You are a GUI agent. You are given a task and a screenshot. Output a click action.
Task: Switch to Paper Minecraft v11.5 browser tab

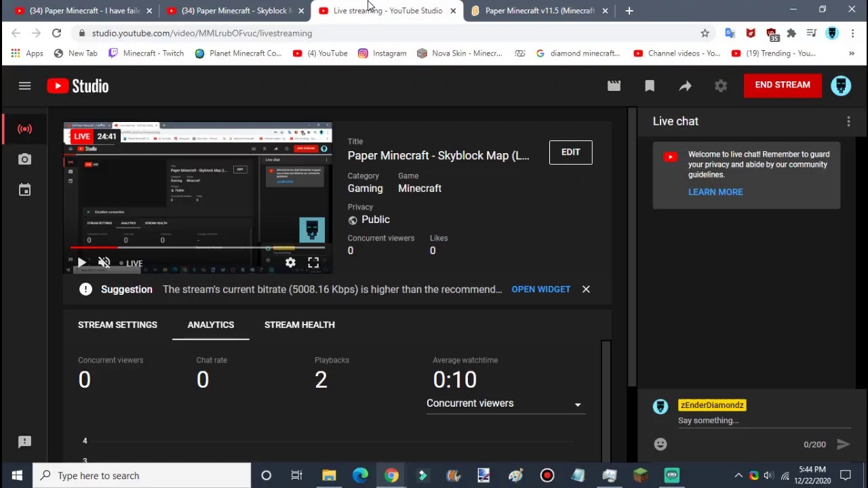point(540,11)
